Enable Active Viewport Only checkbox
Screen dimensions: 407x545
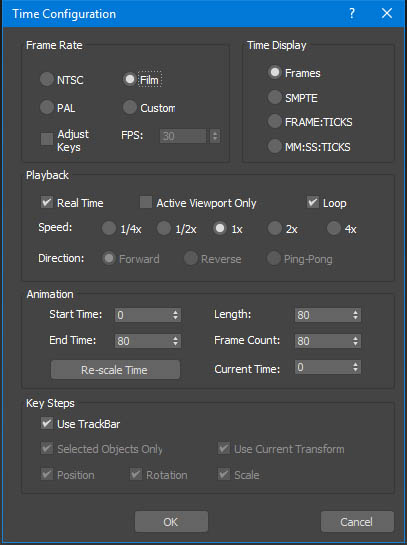pyautogui.click(x=146, y=202)
